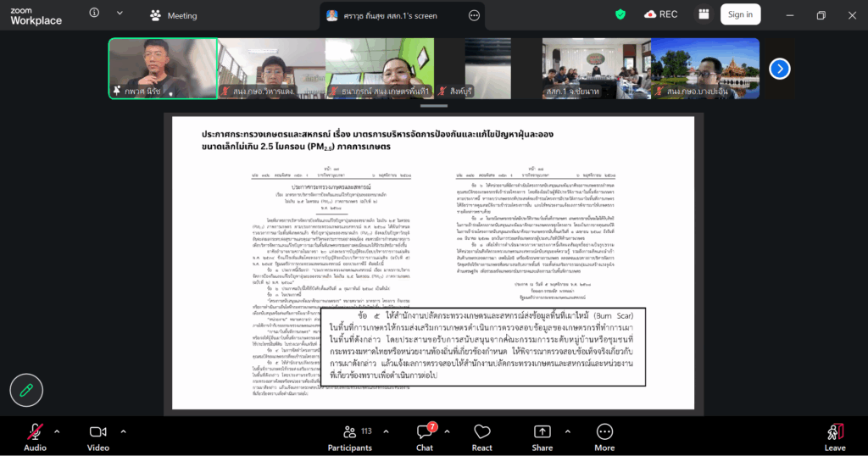Open the More options menu
Viewport: 868px width, 456px height.
tap(604, 432)
